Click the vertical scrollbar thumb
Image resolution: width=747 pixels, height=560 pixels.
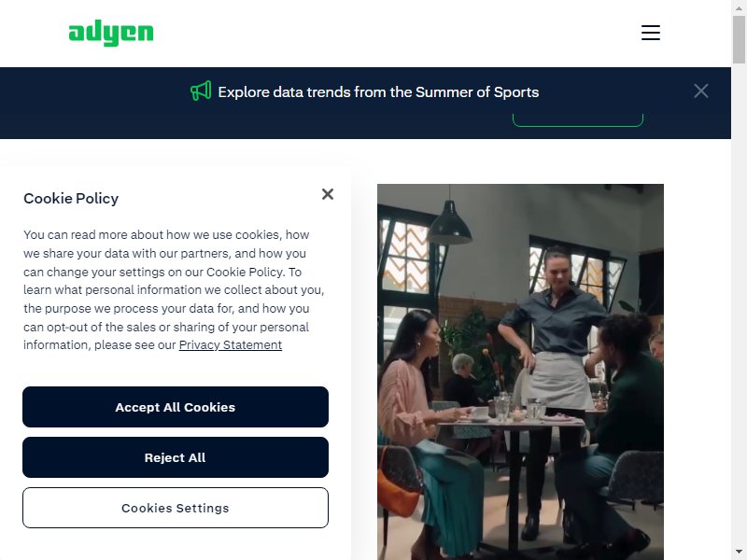pos(739,39)
